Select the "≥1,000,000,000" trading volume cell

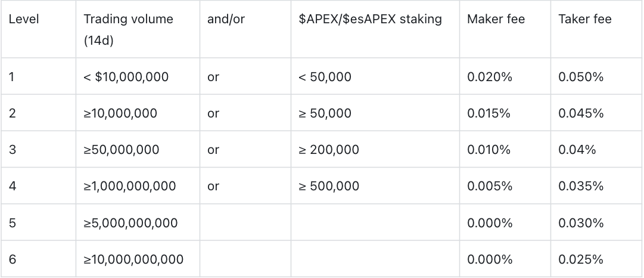(130, 186)
